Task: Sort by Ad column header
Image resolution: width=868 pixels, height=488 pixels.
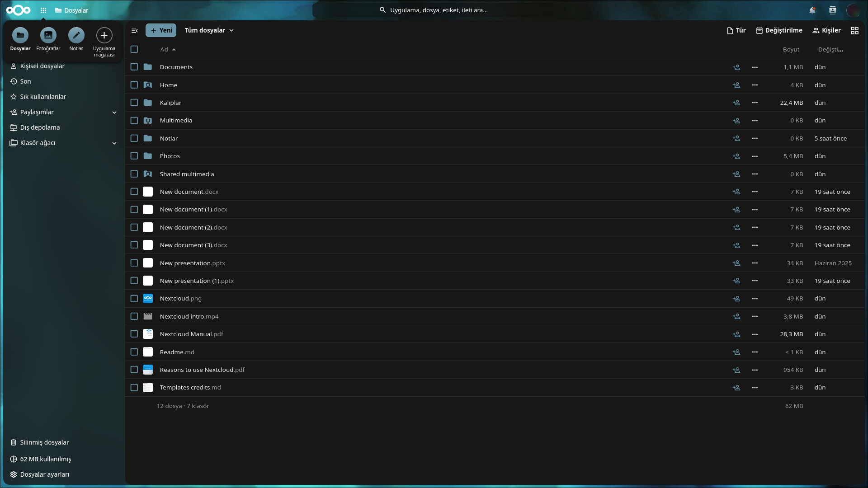Action: coord(168,49)
